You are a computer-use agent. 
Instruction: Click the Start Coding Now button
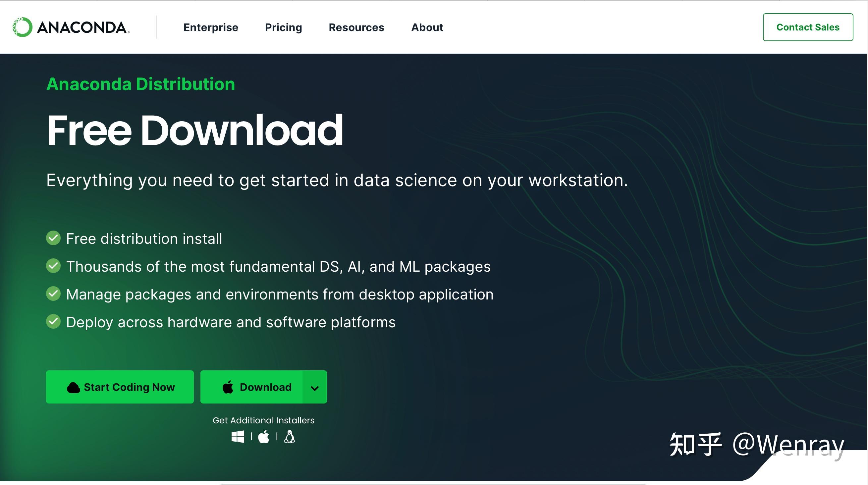coord(120,387)
